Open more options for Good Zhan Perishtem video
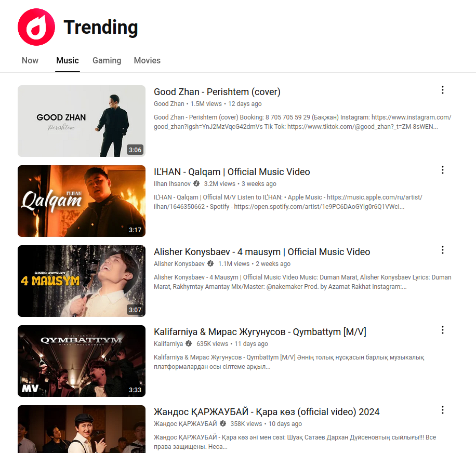Screen dimensions: 476x453 coord(443,90)
